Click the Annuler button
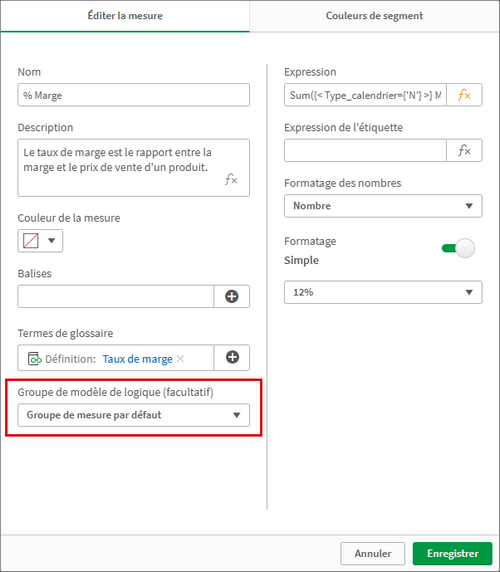 click(372, 553)
